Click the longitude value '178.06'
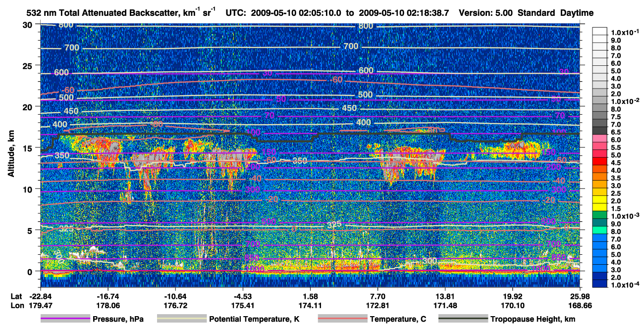The image size is (644, 330). tap(108, 305)
